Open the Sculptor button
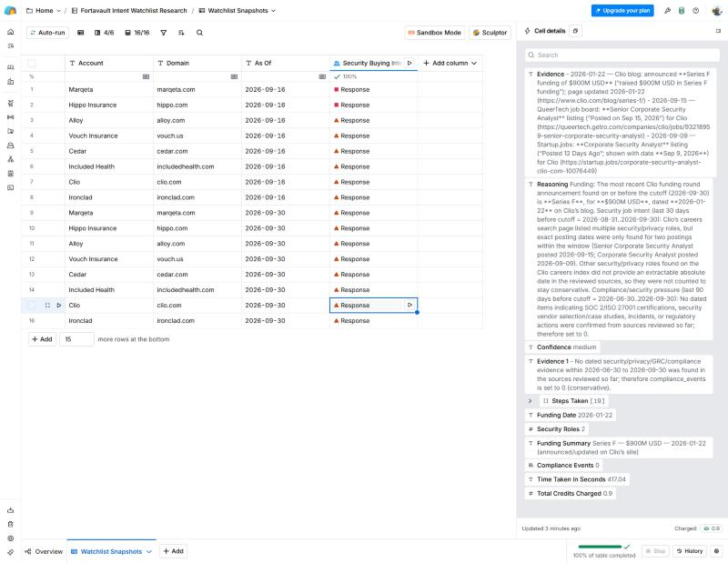The height and width of the screenshot is (563, 728). 490,33
